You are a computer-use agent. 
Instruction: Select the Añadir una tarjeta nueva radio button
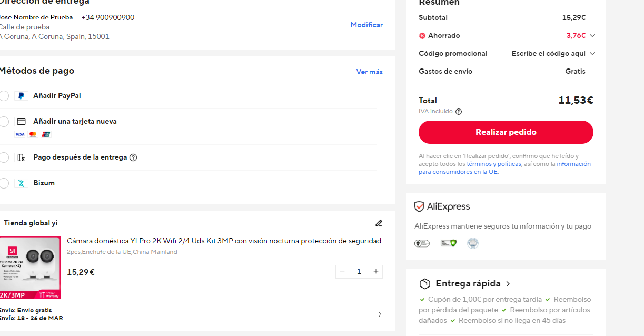pos(4,121)
